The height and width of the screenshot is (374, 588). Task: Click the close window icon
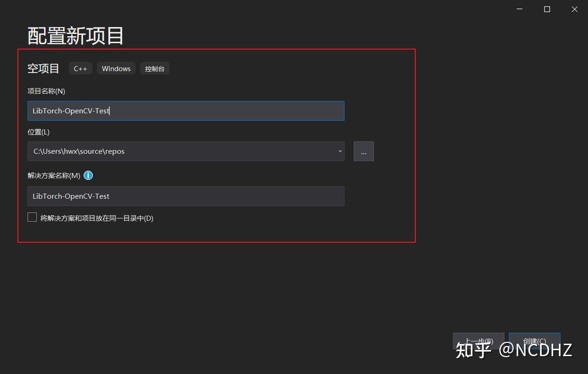click(574, 9)
